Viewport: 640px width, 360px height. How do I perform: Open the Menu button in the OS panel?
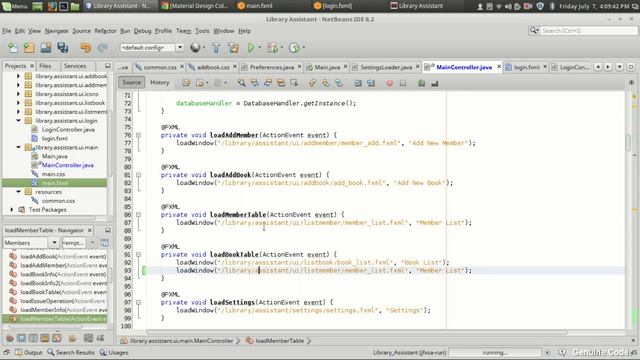14,6
